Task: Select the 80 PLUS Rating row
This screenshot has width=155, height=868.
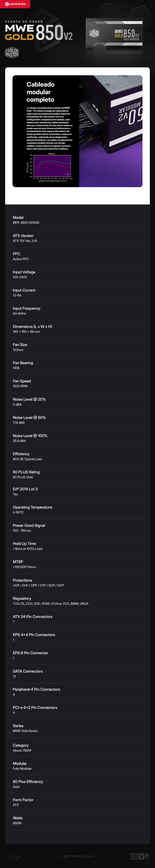Action: point(78,475)
